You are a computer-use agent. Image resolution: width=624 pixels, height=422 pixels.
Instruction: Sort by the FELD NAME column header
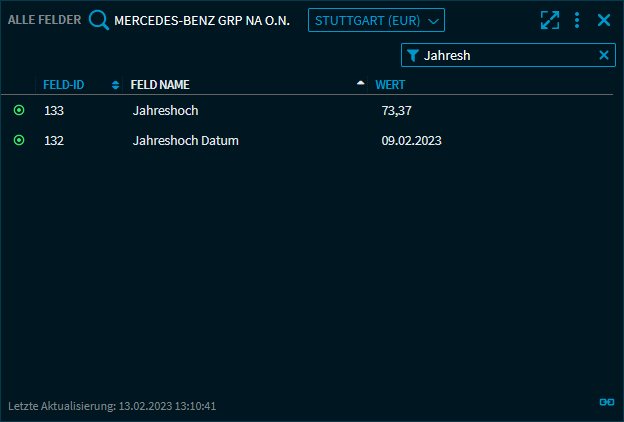[160, 85]
